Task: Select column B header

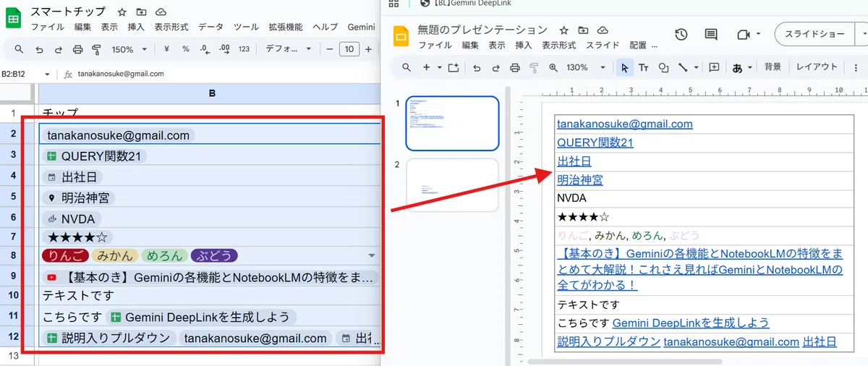Action: [210, 93]
